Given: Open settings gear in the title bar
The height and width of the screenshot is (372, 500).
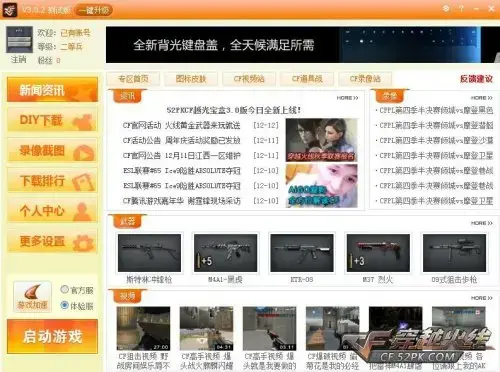Looking at the screenshot, I should point(446,9).
